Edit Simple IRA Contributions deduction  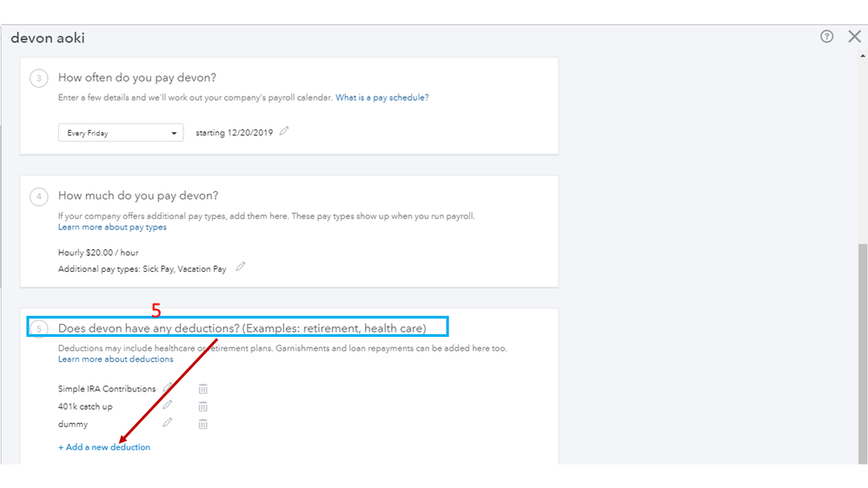168,387
